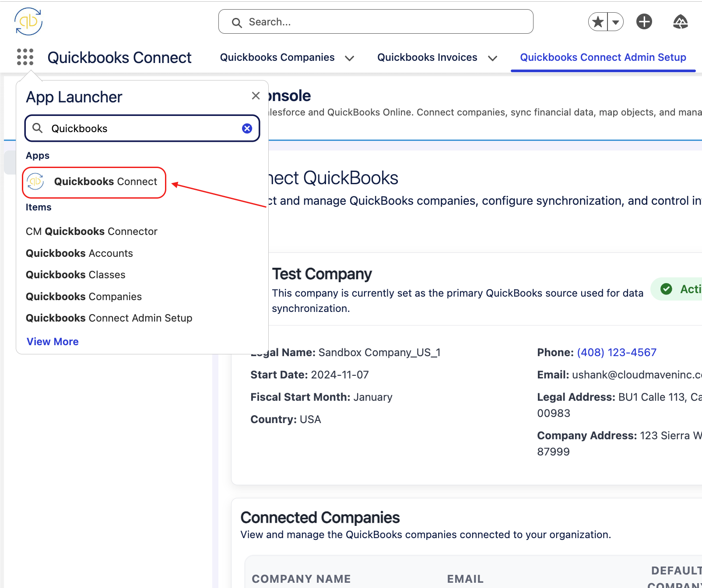Click the global Create plus icon

click(x=644, y=21)
